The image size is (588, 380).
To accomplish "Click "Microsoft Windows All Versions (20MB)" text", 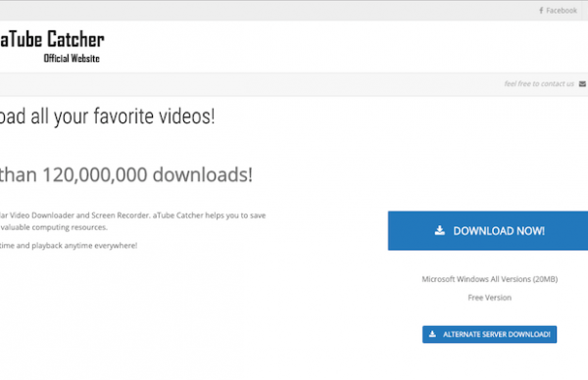I will coord(489,279).
